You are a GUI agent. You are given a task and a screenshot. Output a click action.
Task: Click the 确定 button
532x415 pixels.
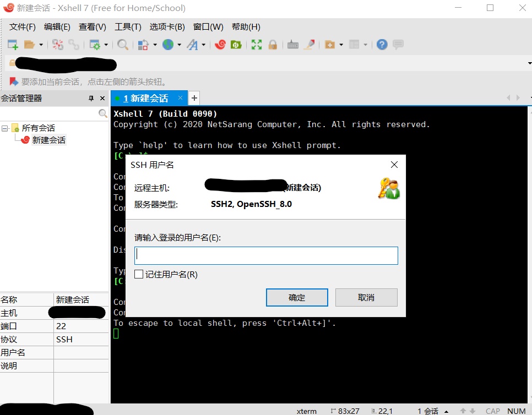[297, 297]
